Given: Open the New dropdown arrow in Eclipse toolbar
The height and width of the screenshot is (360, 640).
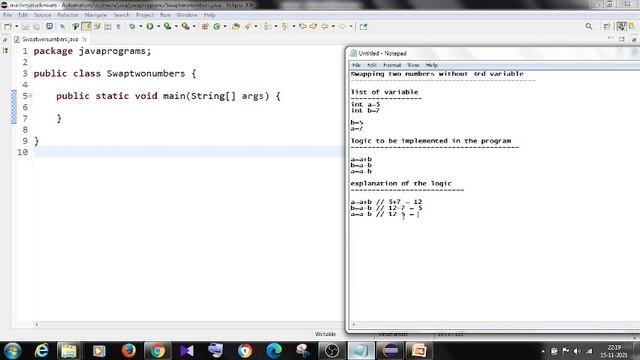Looking at the screenshot, I should [16, 27].
